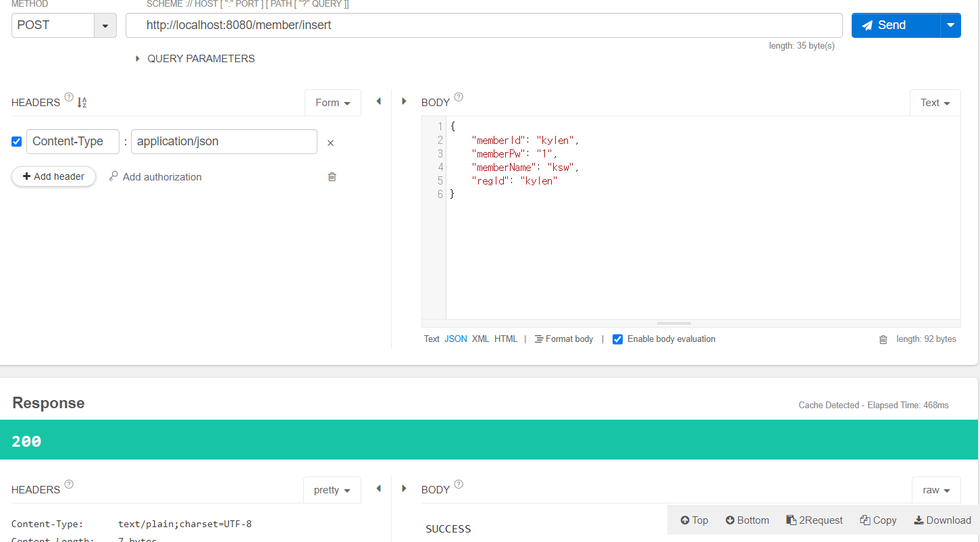This screenshot has height=542, width=980.
Task: Open the response body raw dropdown
Action: (936, 490)
